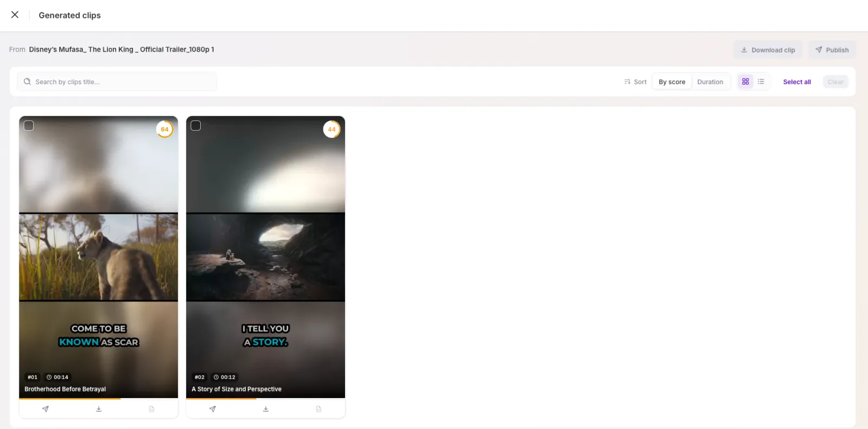This screenshot has width=868, height=429.
Task: Click the Brotherhood Before Betrayal title
Action: click(x=65, y=389)
